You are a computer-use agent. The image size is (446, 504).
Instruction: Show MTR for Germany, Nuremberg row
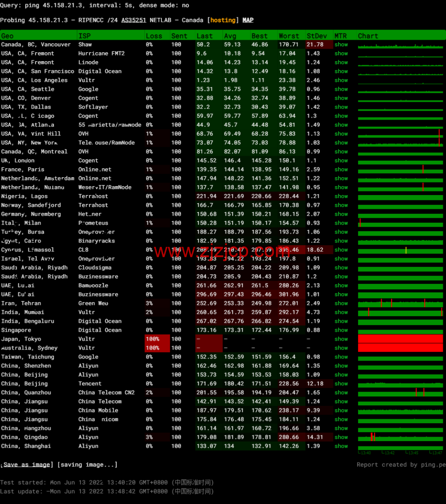click(x=341, y=214)
